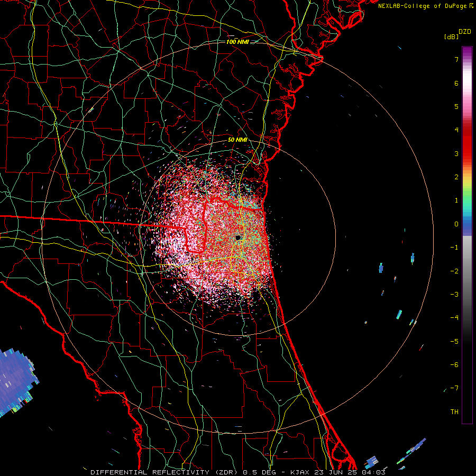Click the DZD [dB] color scale title

[457, 34]
